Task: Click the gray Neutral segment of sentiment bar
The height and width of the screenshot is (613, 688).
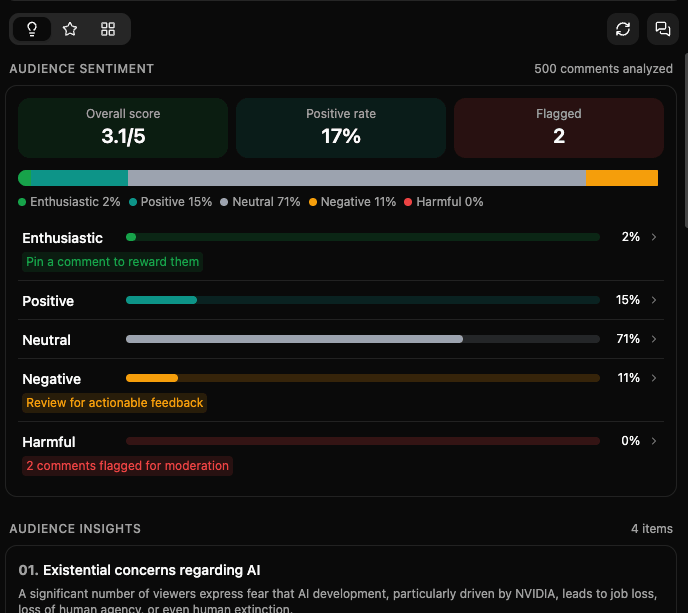Action: coord(356,178)
